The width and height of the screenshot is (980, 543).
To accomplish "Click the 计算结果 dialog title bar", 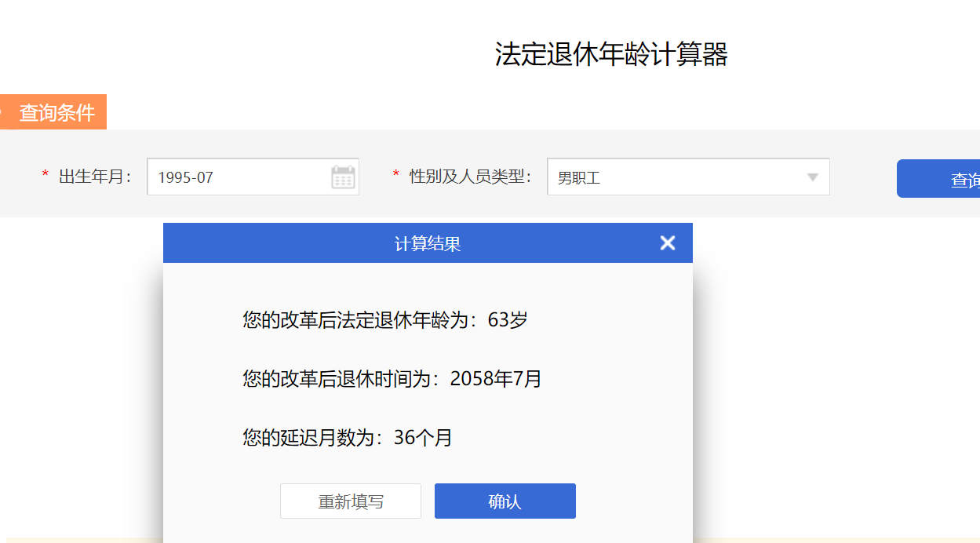I will [428, 243].
